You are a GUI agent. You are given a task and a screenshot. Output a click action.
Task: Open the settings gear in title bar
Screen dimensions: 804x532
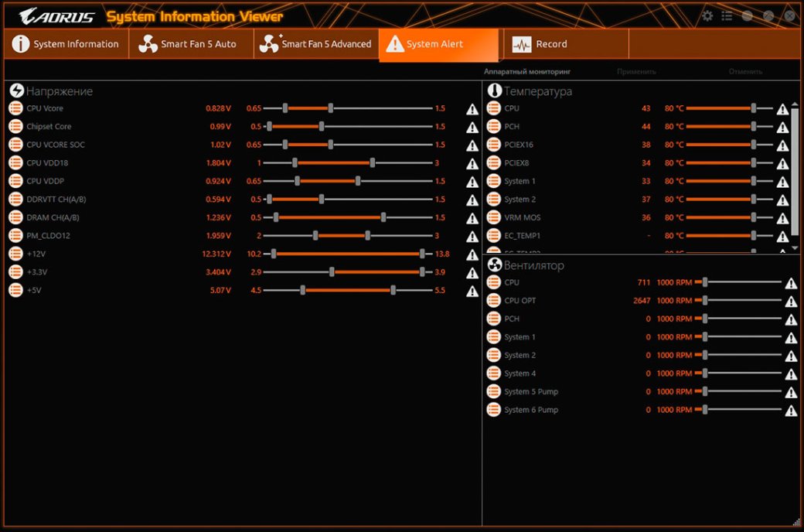click(707, 16)
